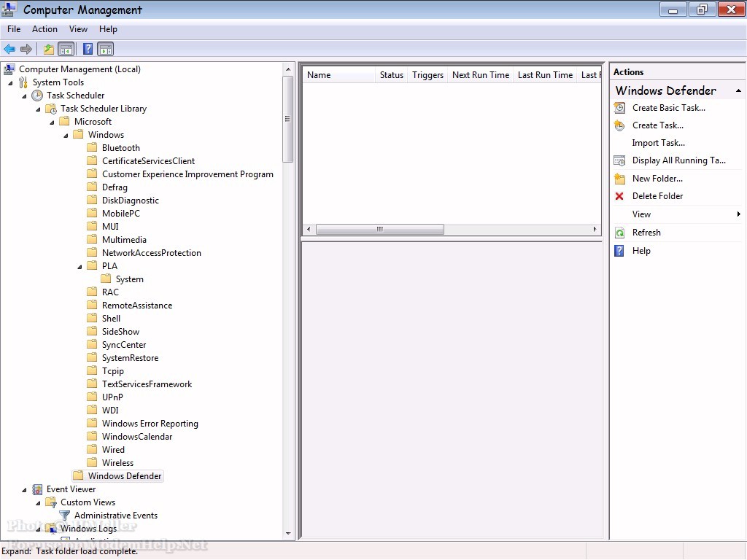
Task: Click the Create Task icon
Action: (619, 125)
